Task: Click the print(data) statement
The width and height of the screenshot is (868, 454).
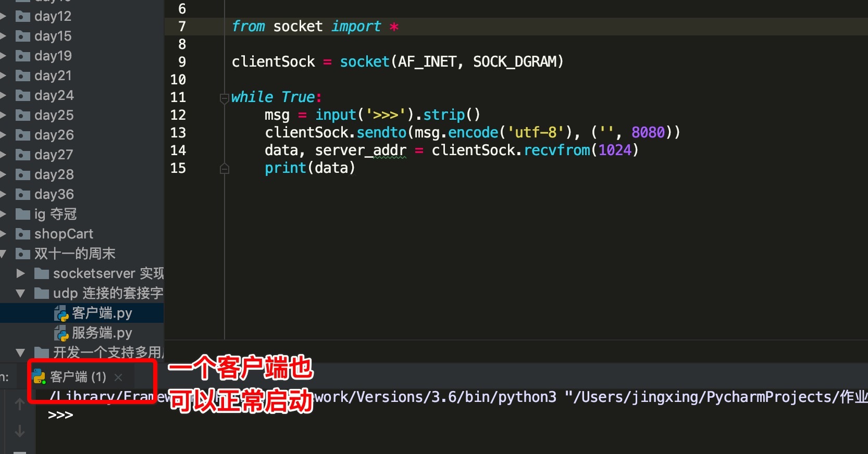Action: tap(310, 168)
